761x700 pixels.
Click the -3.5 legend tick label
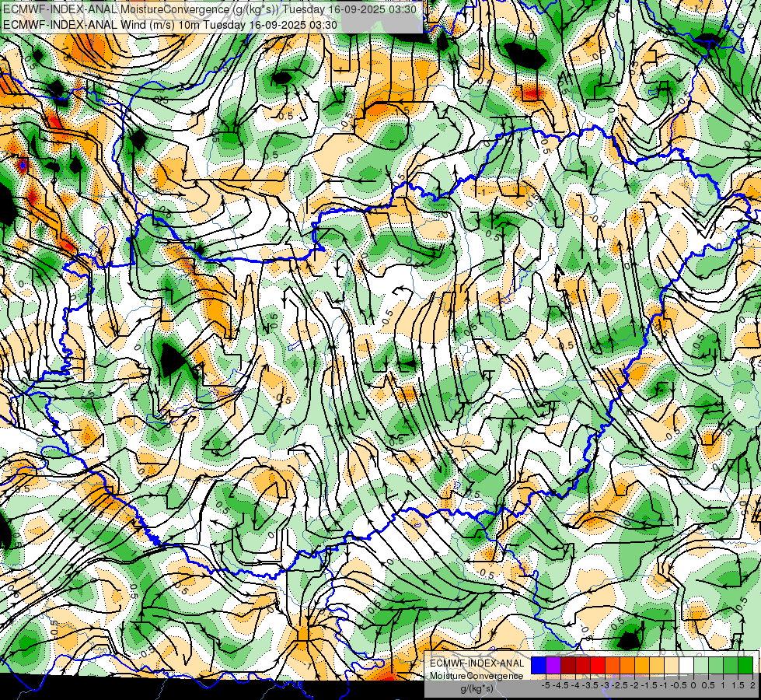(590, 685)
